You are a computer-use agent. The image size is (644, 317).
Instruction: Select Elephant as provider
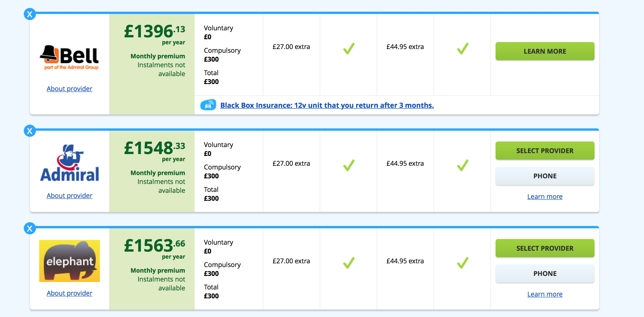[545, 248]
